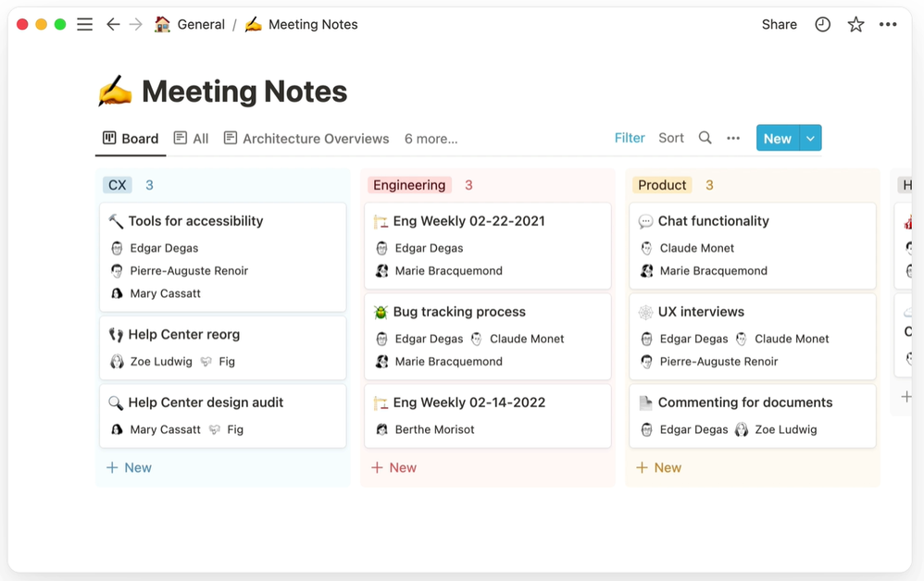
Task: Click the database search magnifier icon
Action: point(705,138)
